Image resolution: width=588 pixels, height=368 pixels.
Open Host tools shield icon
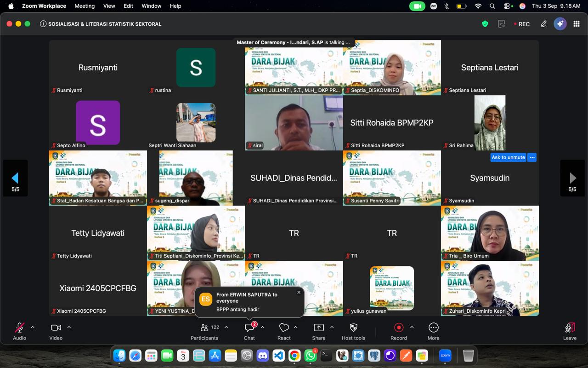[353, 328]
